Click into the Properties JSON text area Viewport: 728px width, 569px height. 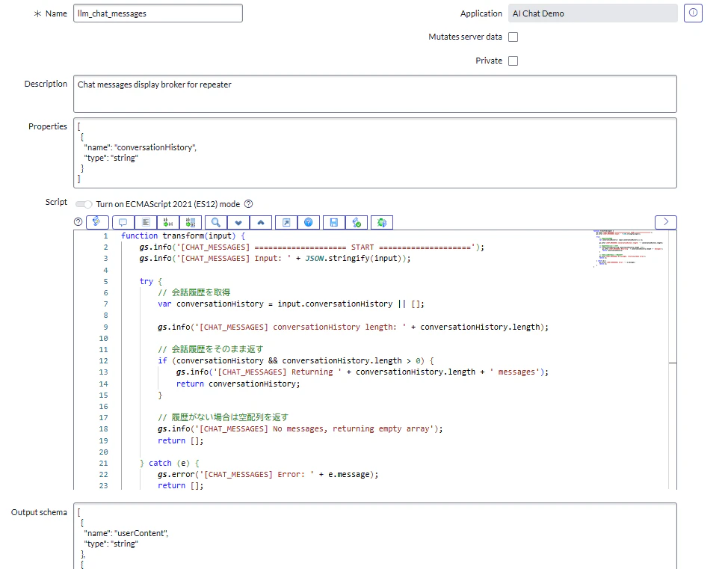[375, 153]
